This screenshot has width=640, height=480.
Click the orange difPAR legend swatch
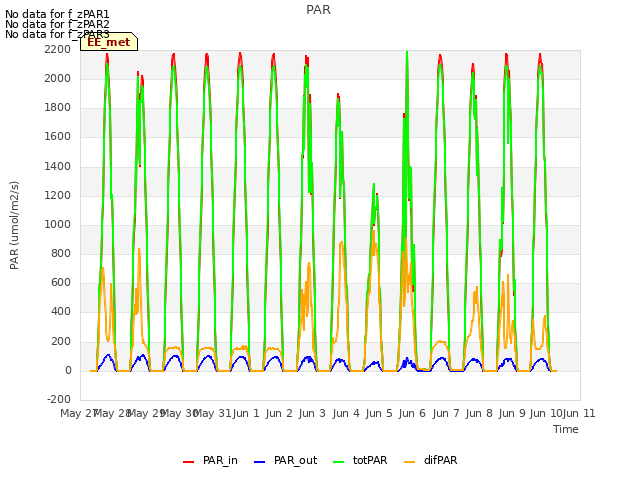click(409, 462)
